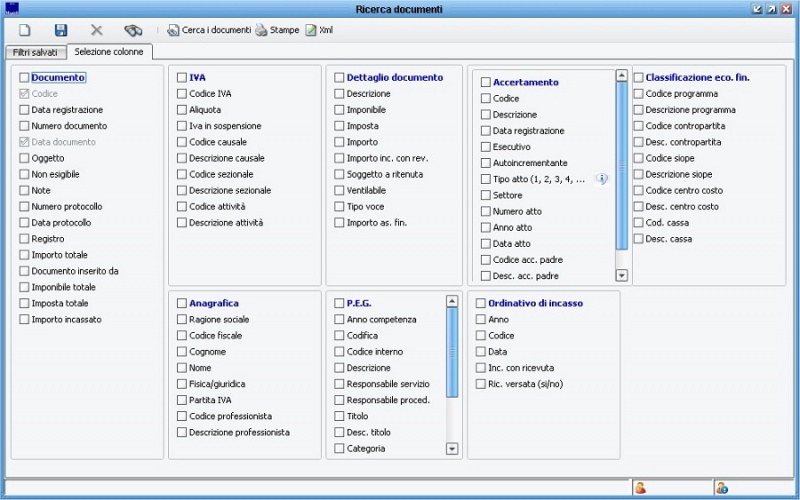
Task: Enable the Codice programma checkbox
Action: (x=638, y=94)
